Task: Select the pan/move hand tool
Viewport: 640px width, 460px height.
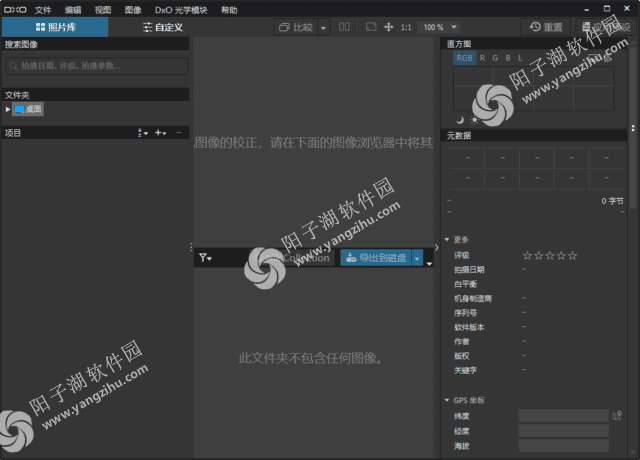Action: tap(389, 27)
